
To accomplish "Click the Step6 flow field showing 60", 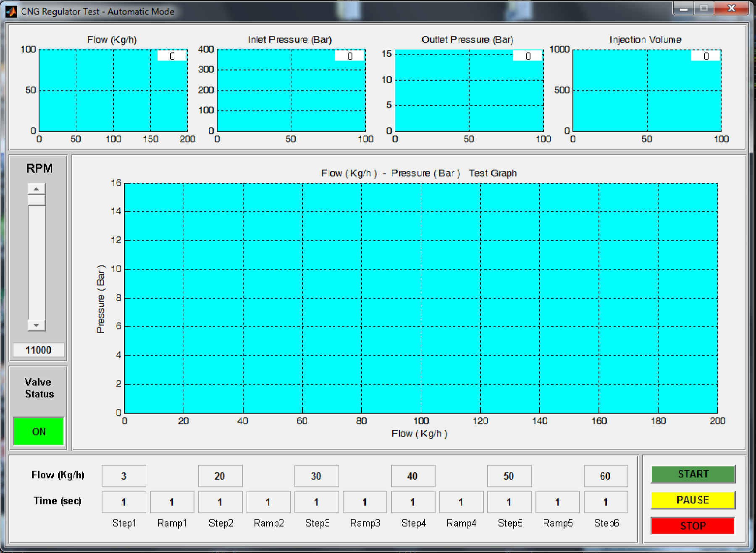I will click(x=606, y=476).
